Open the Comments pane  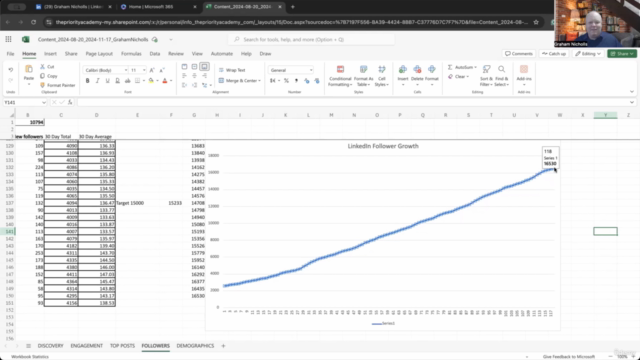[x=519, y=53]
